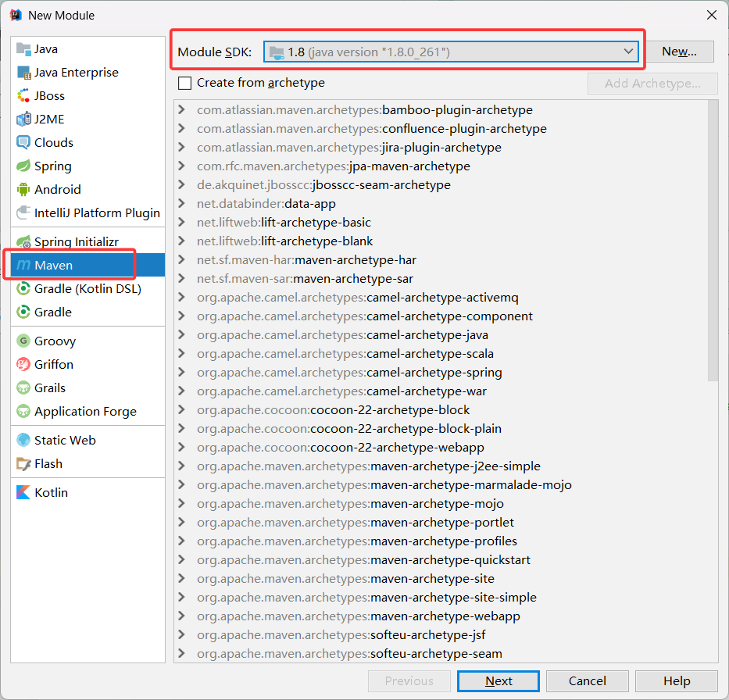The height and width of the screenshot is (700, 729).
Task: Choose the Flash icon
Action: click(23, 463)
